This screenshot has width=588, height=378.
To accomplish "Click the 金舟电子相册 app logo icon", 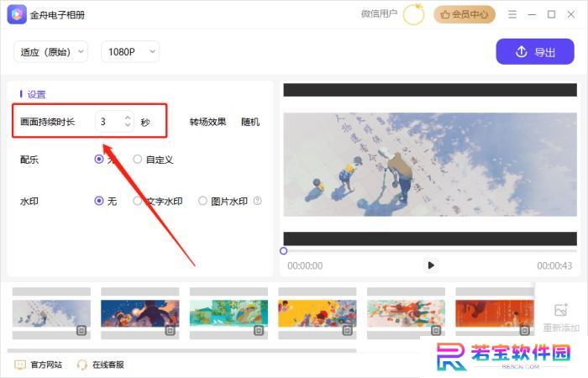I will 17,14.
